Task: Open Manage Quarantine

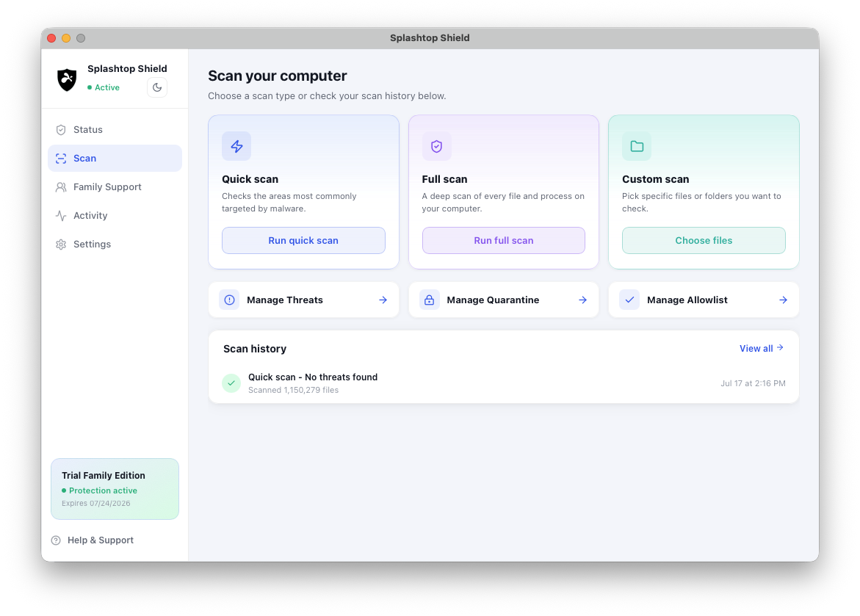Action: coord(504,300)
